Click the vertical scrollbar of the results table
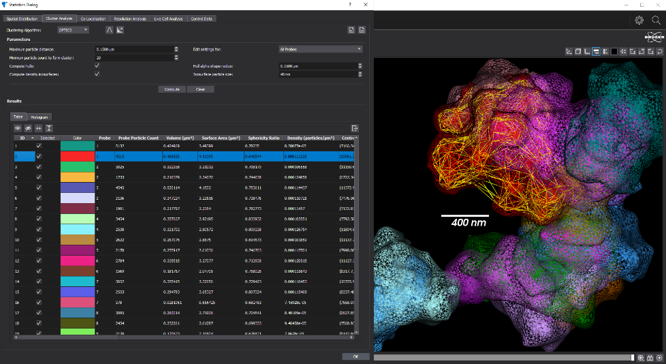 pos(356,235)
